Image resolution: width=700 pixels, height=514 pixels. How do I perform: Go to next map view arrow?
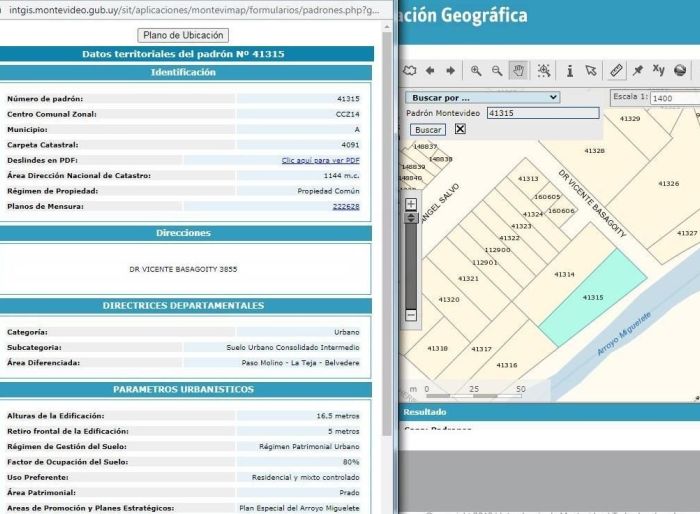point(450,71)
